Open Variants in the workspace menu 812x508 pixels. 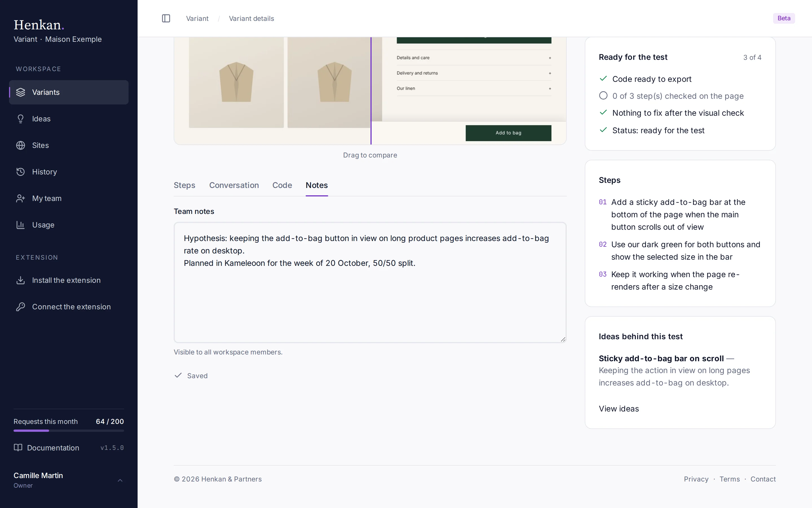[x=69, y=92]
